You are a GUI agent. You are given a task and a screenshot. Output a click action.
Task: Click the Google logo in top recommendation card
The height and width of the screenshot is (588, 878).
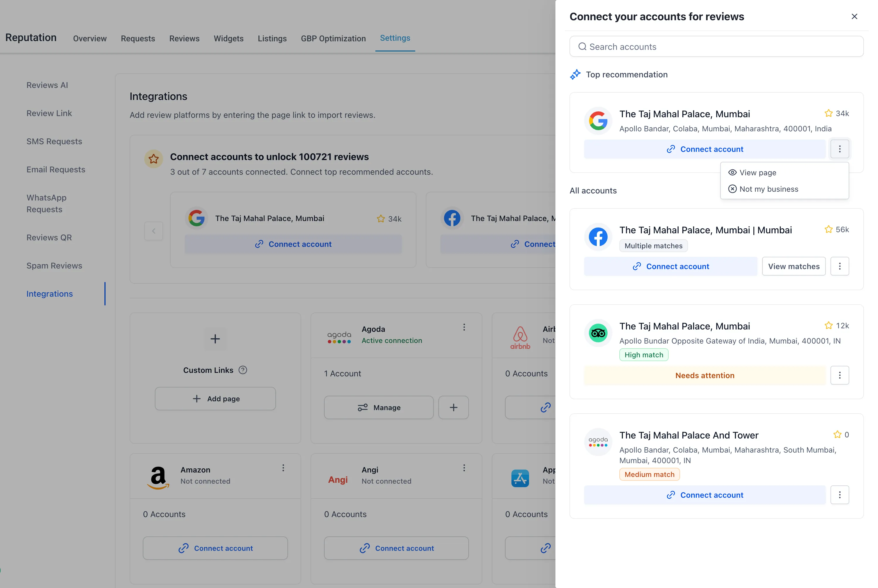click(x=598, y=121)
